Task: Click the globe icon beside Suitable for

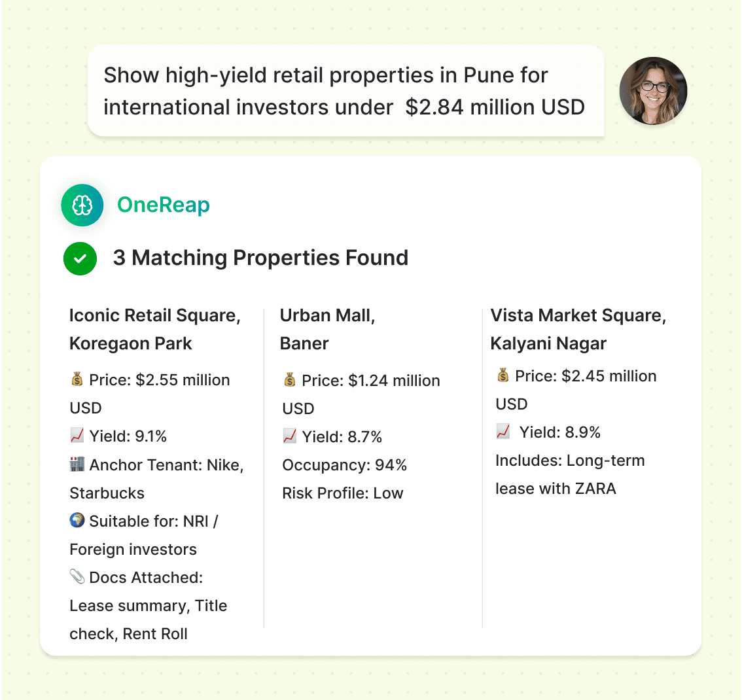Action: 77,521
